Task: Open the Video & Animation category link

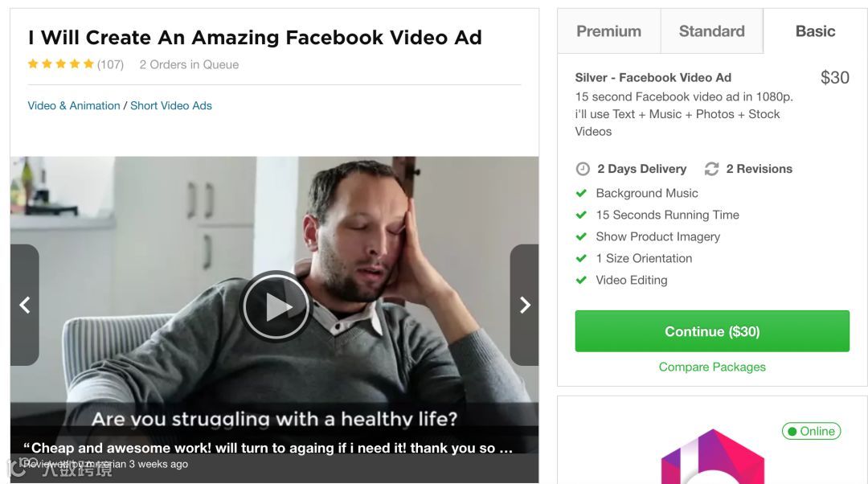Action: pyautogui.click(x=74, y=106)
